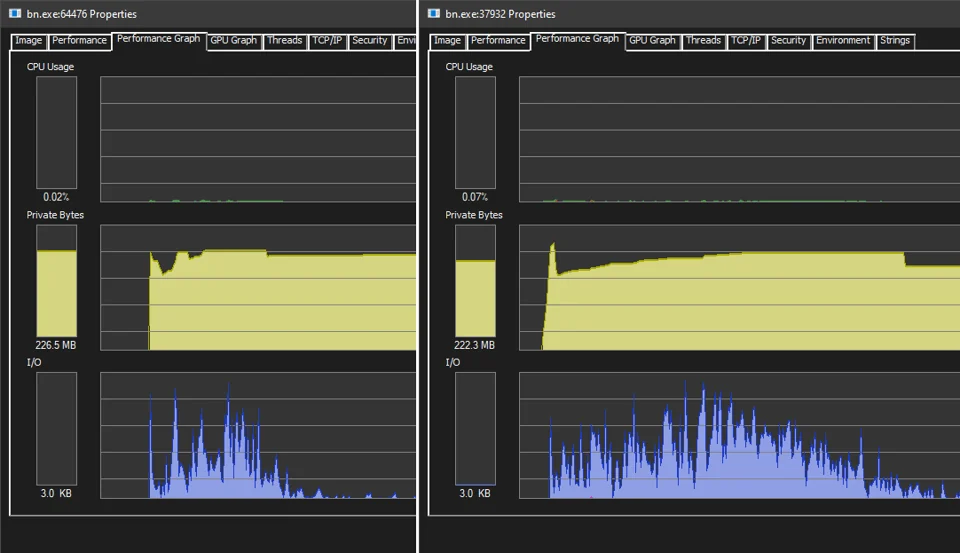Click CPU usage gauge showing 0.07%
The image size is (960, 553).
(x=475, y=132)
